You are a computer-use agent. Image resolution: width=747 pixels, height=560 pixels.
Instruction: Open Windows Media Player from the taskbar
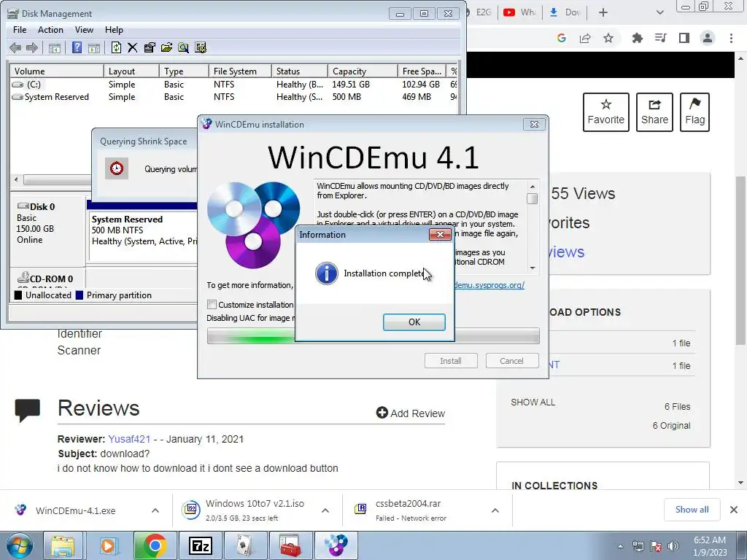pos(108,545)
